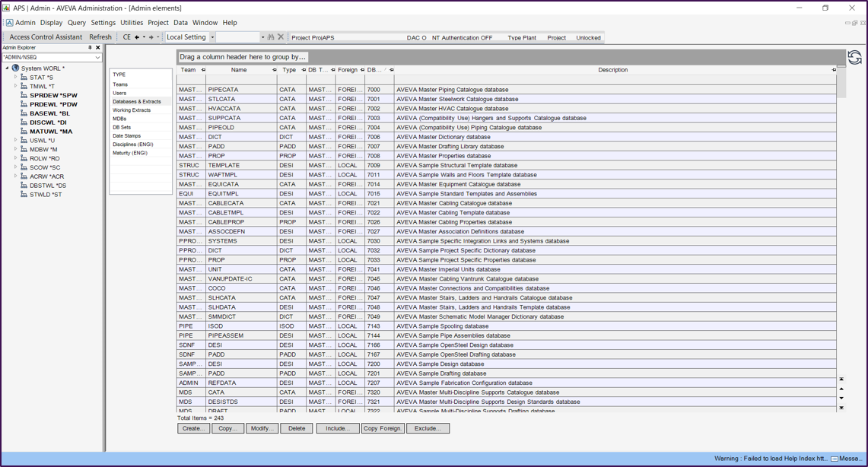Screen dimensions: 868x467
Task: Click the globe icon of System WORL
Action: [15, 68]
